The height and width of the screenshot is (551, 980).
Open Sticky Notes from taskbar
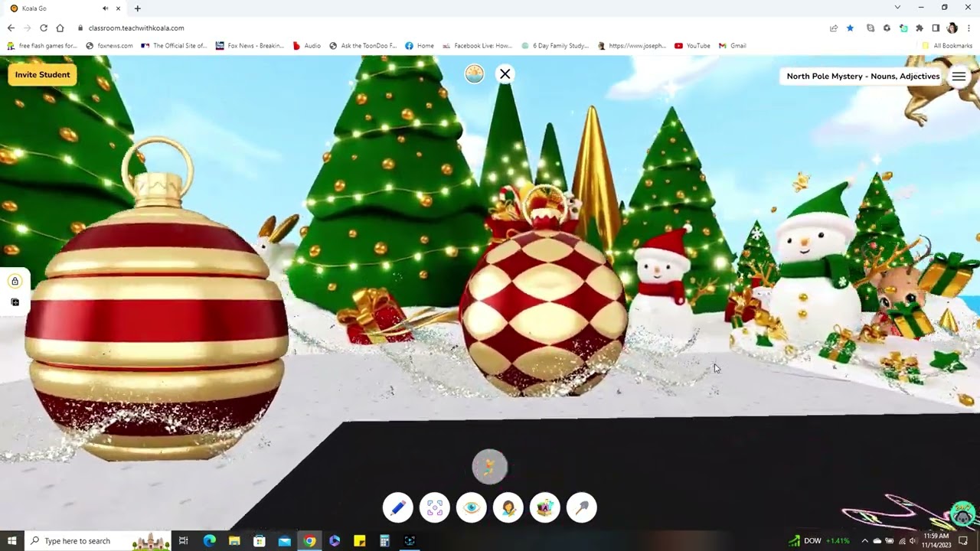pos(360,541)
